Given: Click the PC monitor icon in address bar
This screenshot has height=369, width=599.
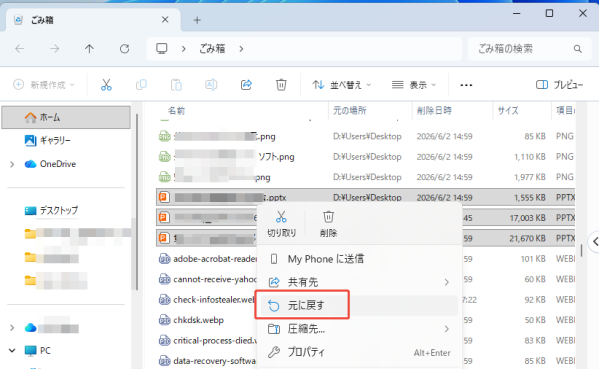Looking at the screenshot, I should tap(162, 49).
